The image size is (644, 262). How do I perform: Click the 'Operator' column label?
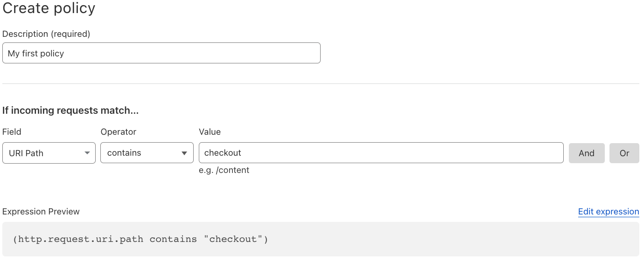pyautogui.click(x=119, y=132)
